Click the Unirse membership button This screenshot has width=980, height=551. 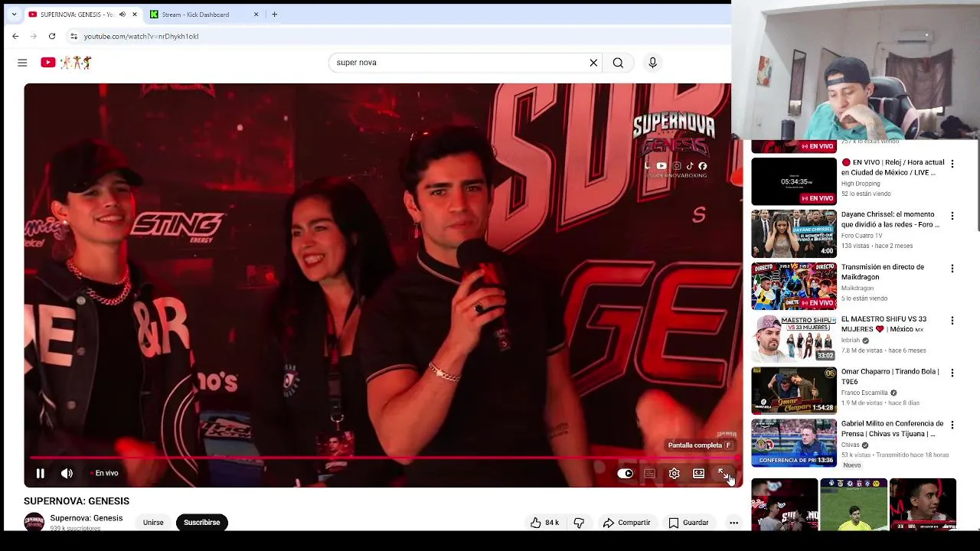(x=153, y=523)
